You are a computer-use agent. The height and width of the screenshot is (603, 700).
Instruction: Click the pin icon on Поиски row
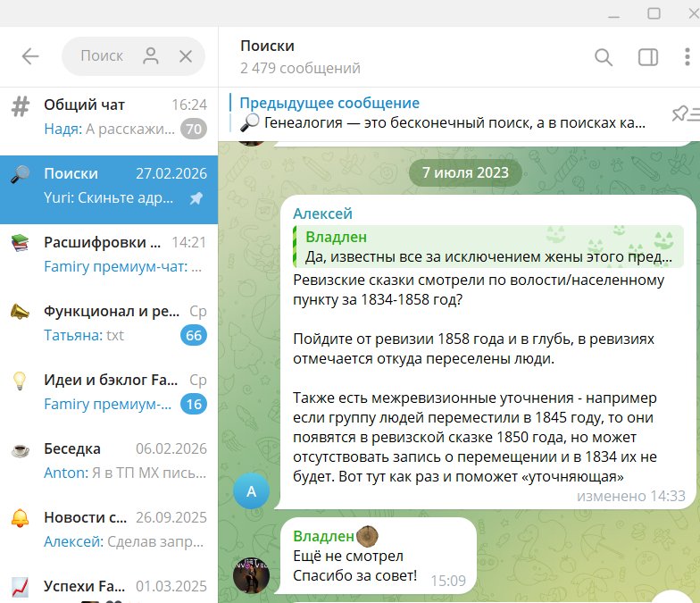click(x=196, y=198)
